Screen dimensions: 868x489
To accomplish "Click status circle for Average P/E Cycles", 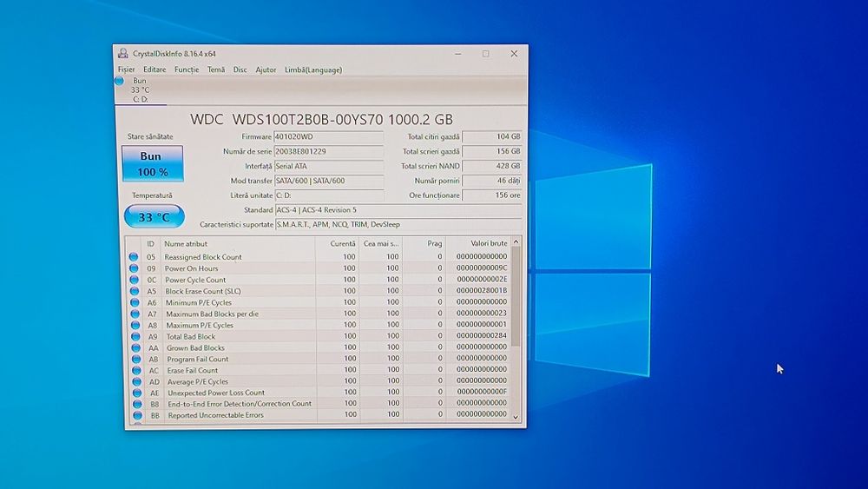I will 136,381.
